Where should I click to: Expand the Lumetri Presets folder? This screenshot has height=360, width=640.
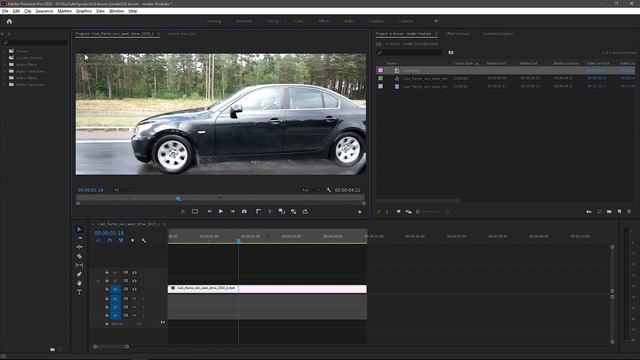(5, 58)
